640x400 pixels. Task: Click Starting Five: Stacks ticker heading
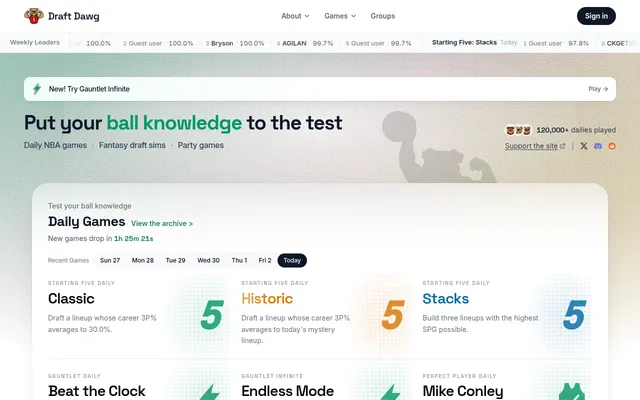(x=464, y=42)
